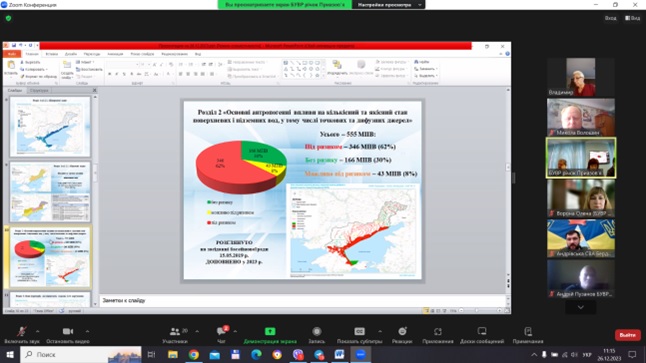Expand audio options arrow next to microphone
Screen dimensions: 646x363
(37, 331)
